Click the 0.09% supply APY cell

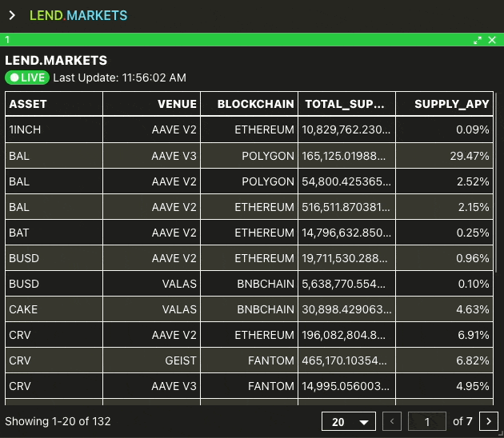[445, 129]
